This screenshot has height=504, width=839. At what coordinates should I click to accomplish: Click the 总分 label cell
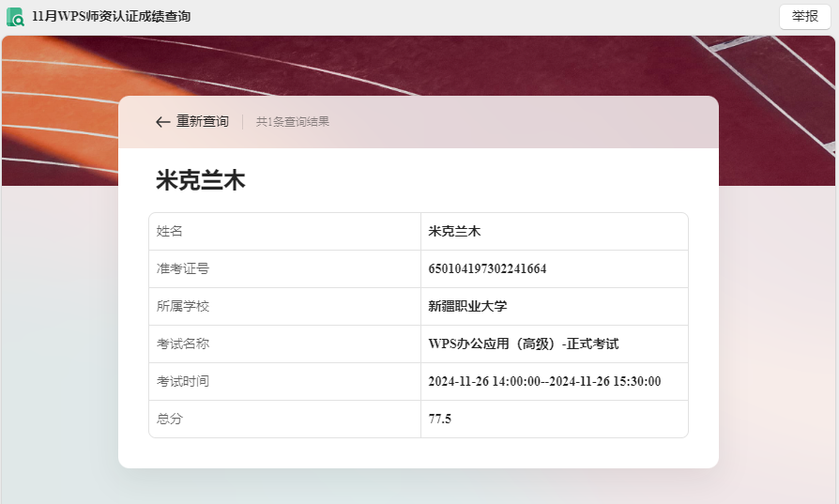284,419
